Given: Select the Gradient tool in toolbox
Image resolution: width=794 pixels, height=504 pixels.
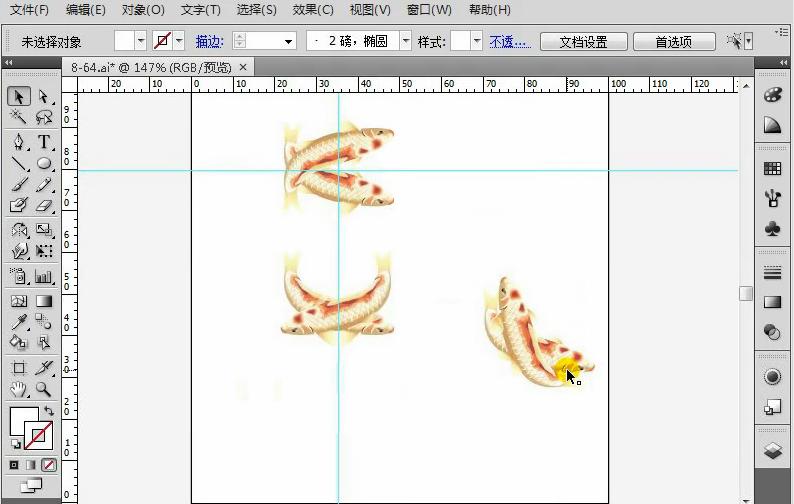Looking at the screenshot, I should pyautogui.click(x=44, y=301).
